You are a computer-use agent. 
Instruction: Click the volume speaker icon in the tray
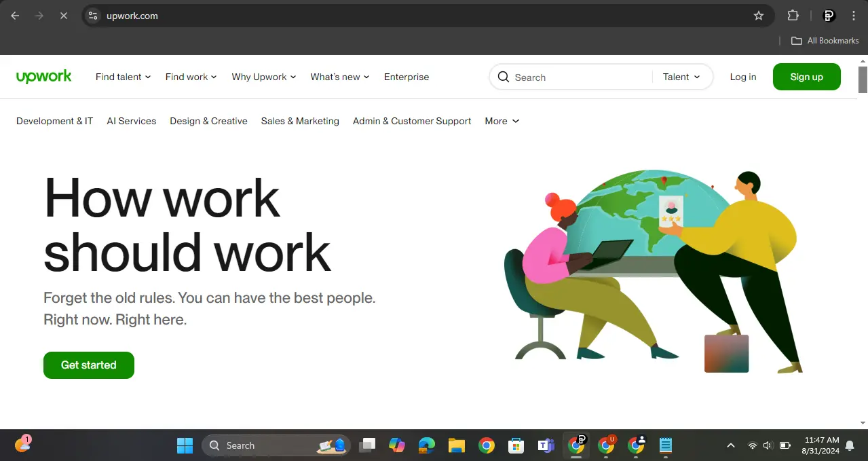click(x=768, y=445)
